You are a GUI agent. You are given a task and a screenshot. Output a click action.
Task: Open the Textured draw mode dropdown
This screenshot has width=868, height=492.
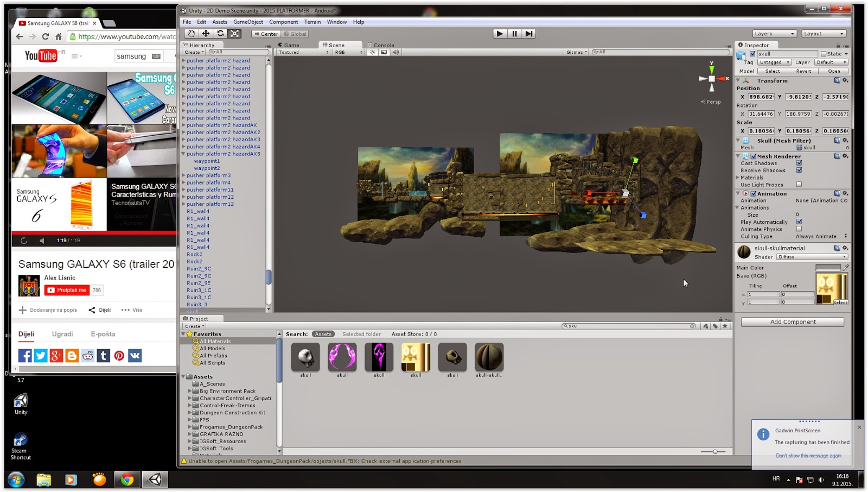point(303,52)
